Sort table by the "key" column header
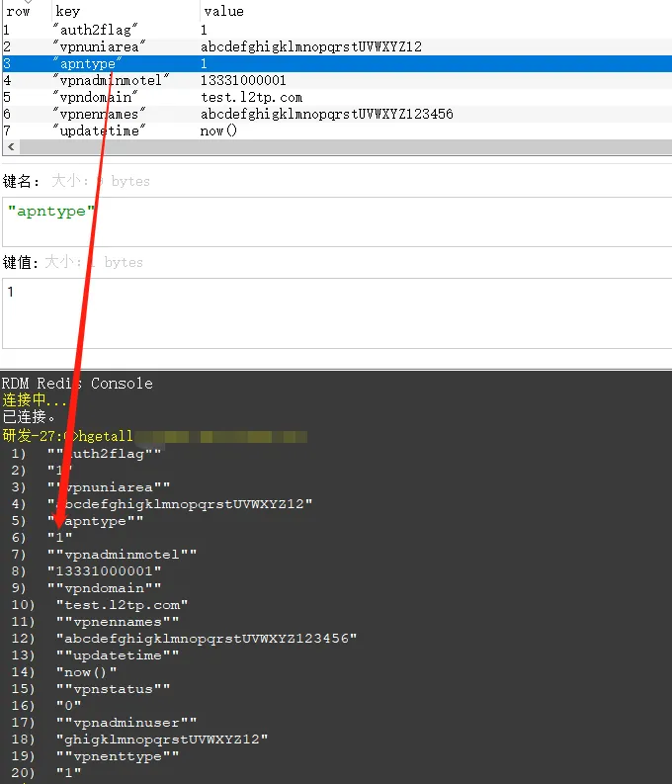This screenshot has width=672, height=784. pyautogui.click(x=68, y=12)
